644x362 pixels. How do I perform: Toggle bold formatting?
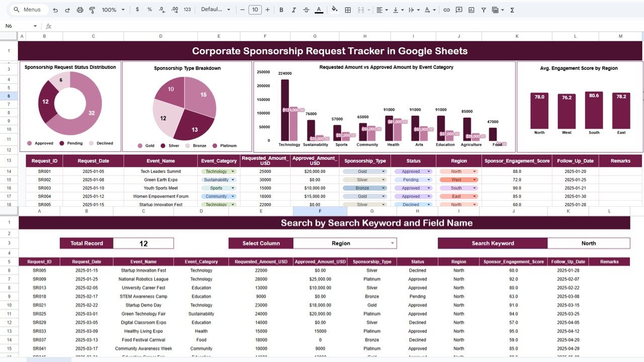[x=281, y=10]
